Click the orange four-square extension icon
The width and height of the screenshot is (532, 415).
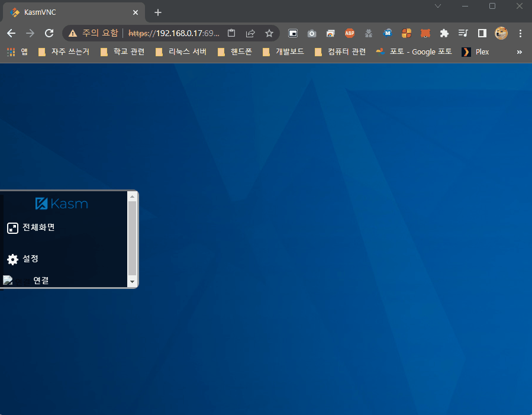tap(407, 33)
